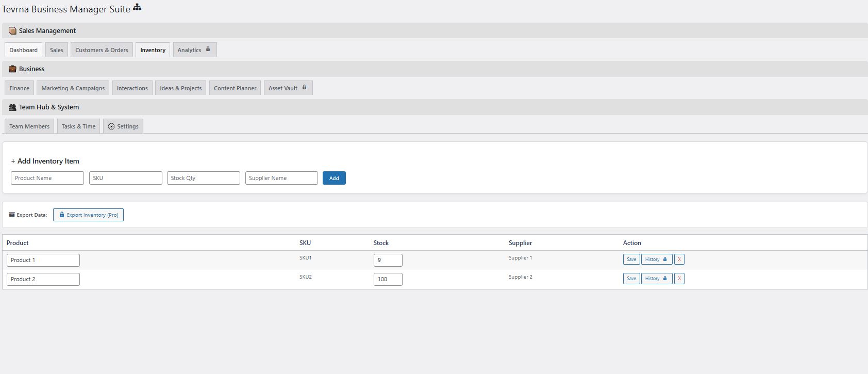Open the Dashboard tab
Image resolution: width=868 pixels, height=374 pixels.
coord(23,50)
